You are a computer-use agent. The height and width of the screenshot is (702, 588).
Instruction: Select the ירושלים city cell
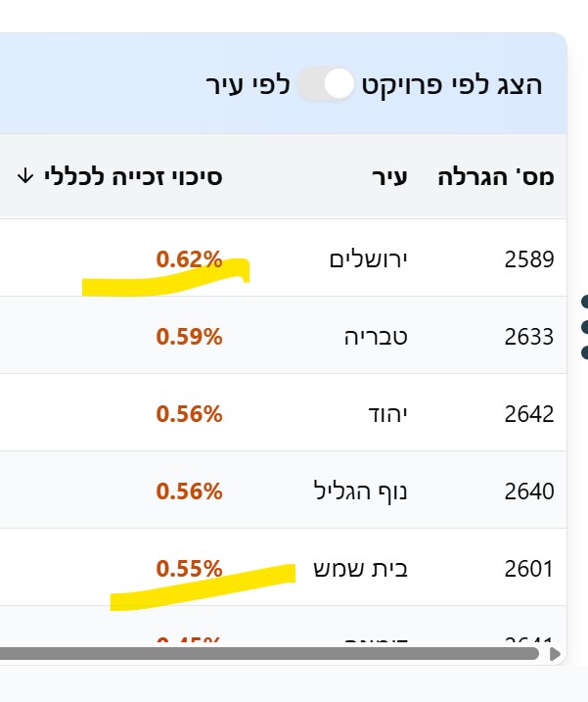[x=368, y=259]
